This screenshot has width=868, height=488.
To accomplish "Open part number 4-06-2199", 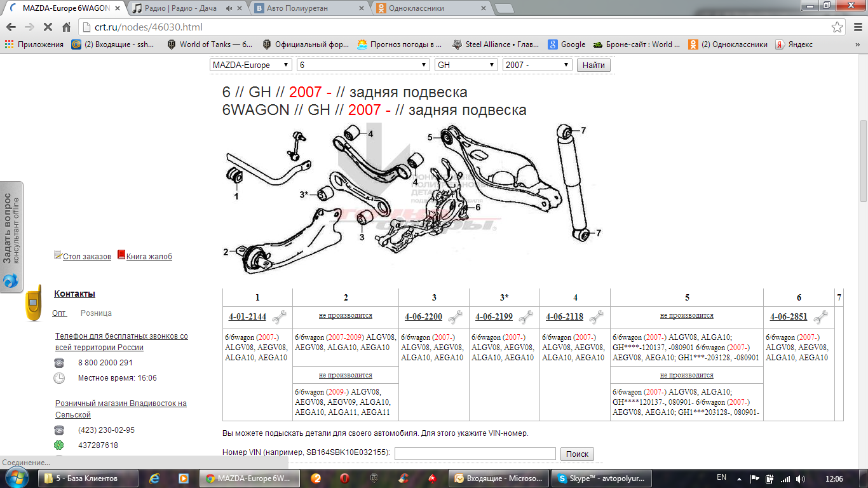I will click(494, 316).
